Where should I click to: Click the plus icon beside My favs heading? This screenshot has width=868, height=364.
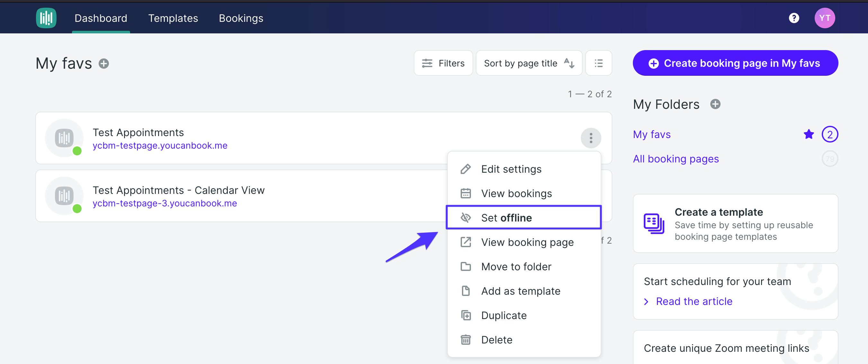[104, 63]
